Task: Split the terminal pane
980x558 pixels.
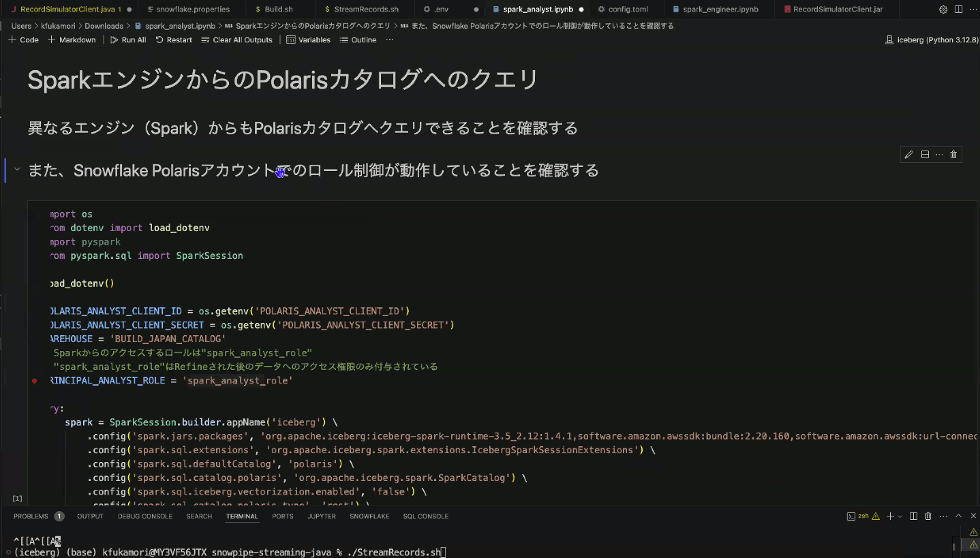Action: coord(913,516)
